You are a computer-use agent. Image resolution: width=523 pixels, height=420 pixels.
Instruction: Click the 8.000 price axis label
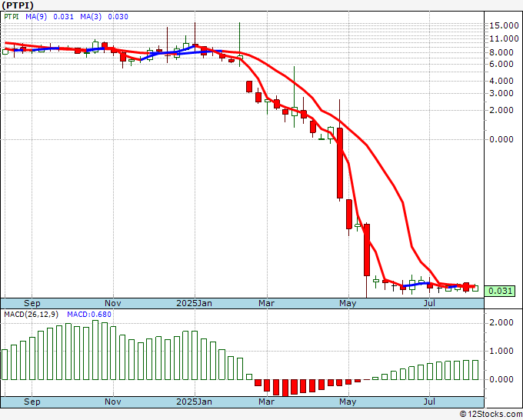pyautogui.click(x=501, y=52)
